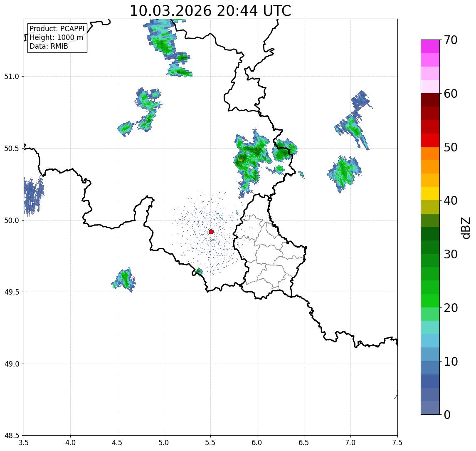Screen dimensions: 476x451
Task: Click the 30 tick label on colorbar
Action: pyautogui.click(x=451, y=254)
